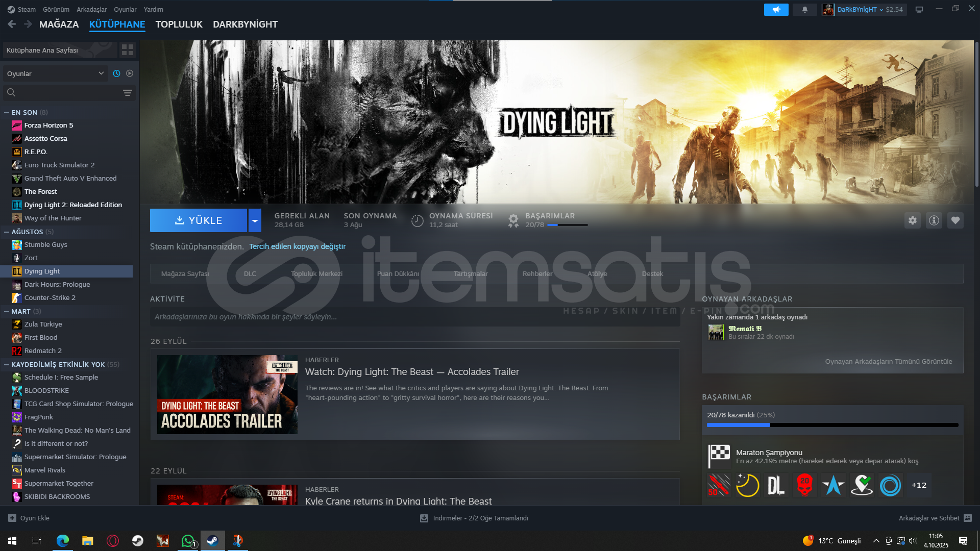Collapse the EN SON games category
The width and height of the screenshot is (980, 551).
[x=7, y=112]
